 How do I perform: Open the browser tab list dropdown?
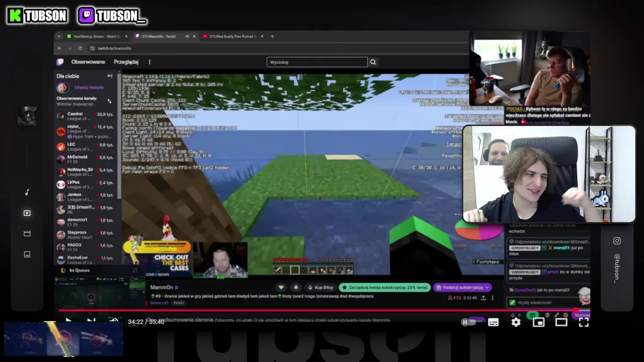point(59,36)
